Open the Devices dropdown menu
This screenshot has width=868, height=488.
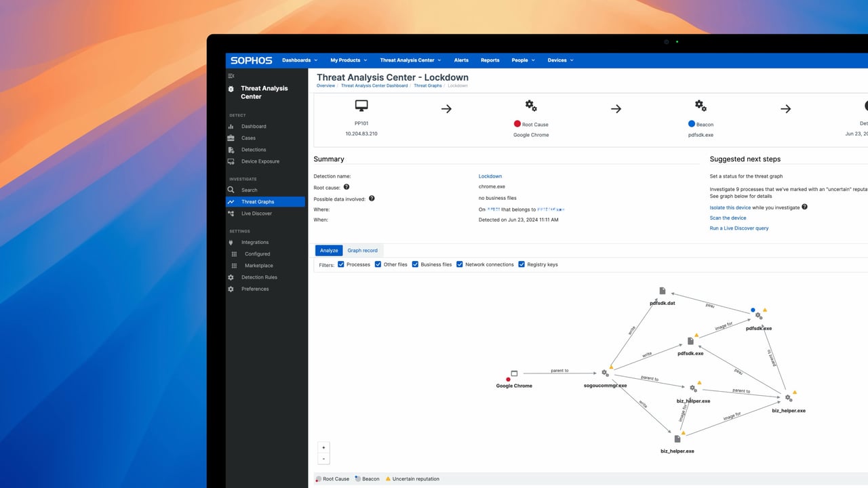[560, 60]
